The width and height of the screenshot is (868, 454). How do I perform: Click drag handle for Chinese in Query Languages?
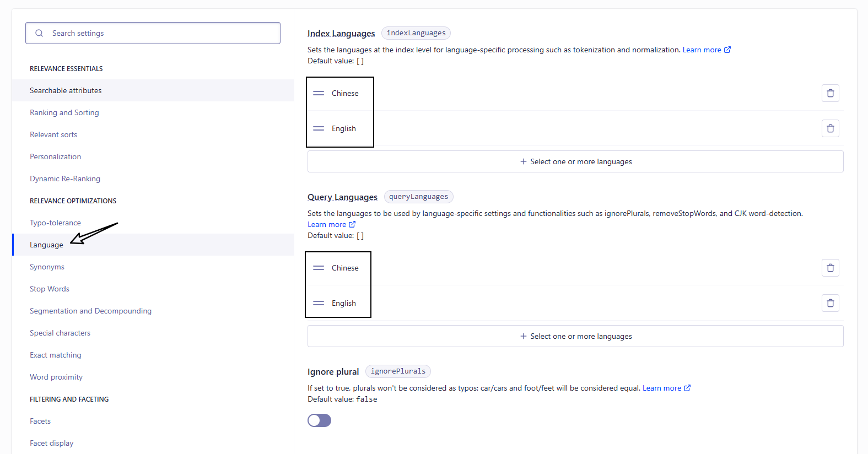tap(319, 268)
